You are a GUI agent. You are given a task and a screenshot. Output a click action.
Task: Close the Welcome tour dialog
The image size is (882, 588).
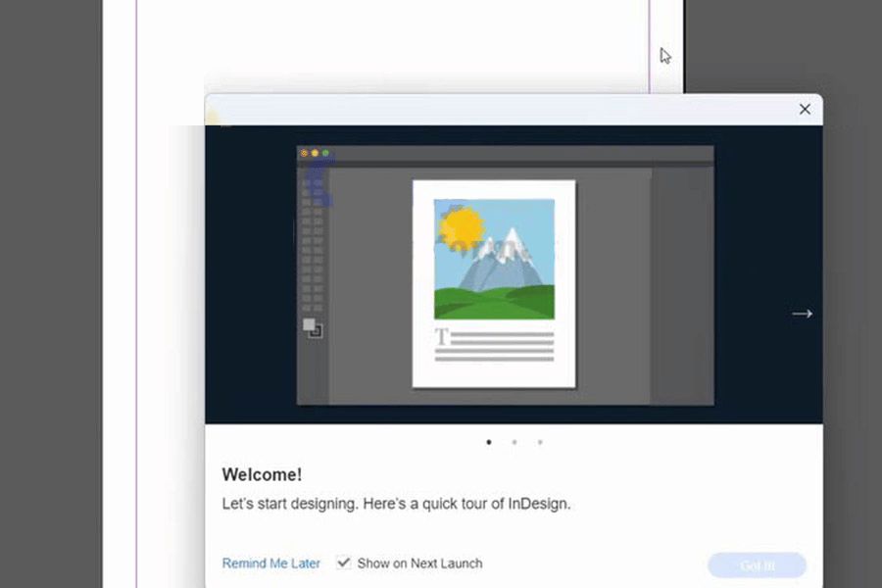click(x=805, y=109)
